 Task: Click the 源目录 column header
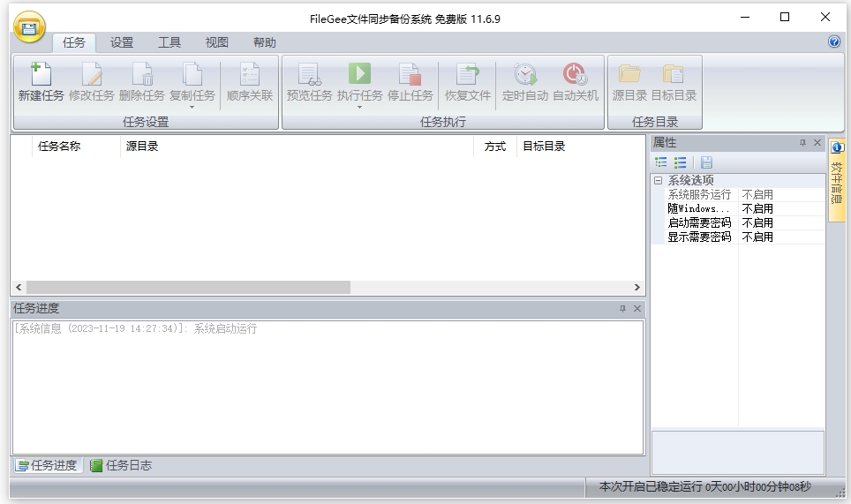coord(297,146)
